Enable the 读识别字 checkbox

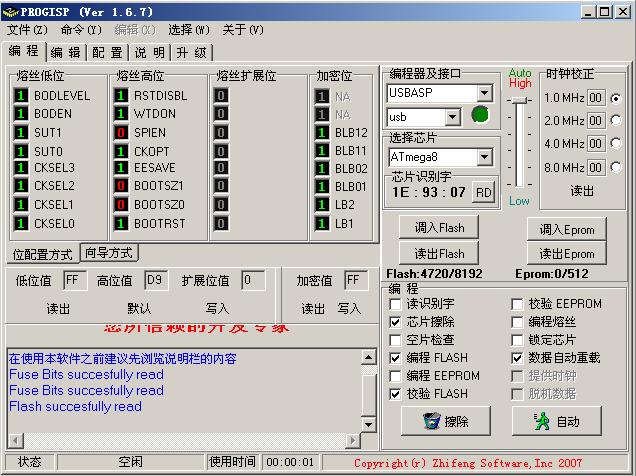[x=395, y=304]
